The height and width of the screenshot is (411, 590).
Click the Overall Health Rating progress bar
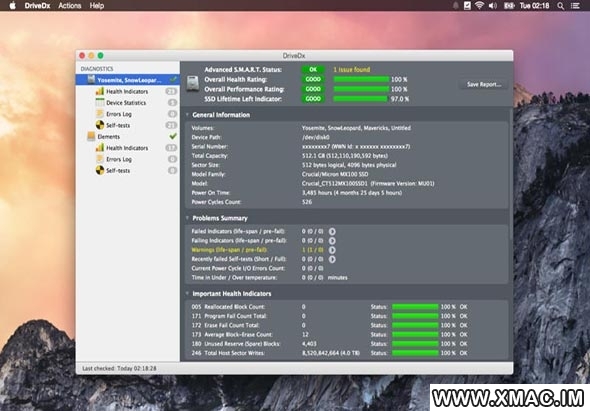pyautogui.click(x=361, y=79)
